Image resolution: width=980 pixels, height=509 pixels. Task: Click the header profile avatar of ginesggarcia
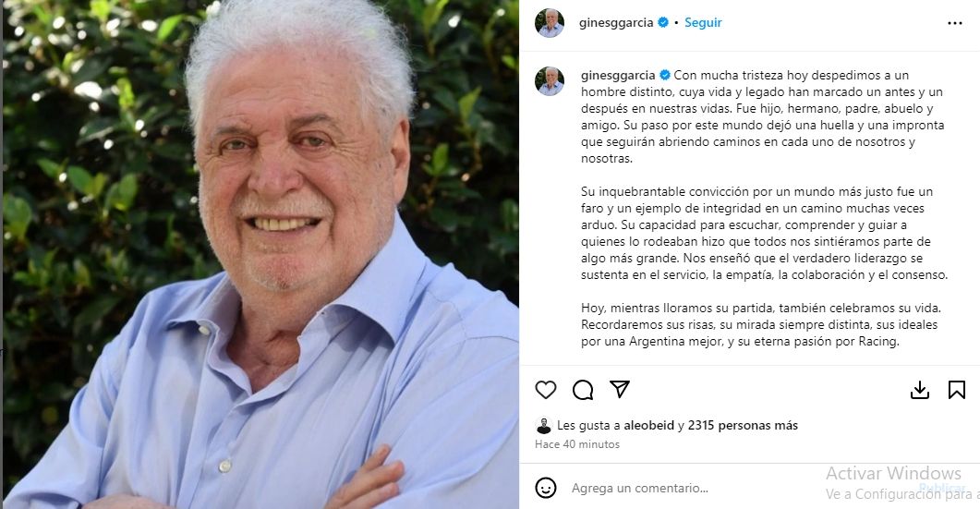pos(550,23)
